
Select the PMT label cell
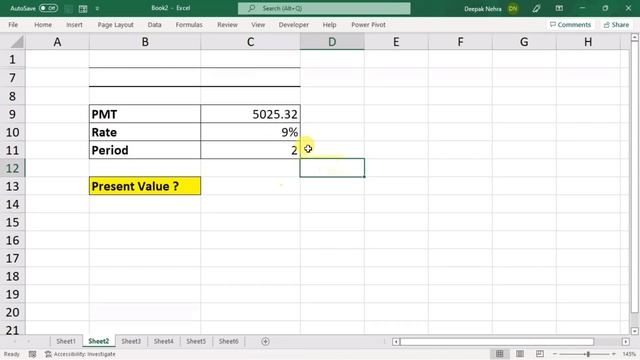click(145, 114)
